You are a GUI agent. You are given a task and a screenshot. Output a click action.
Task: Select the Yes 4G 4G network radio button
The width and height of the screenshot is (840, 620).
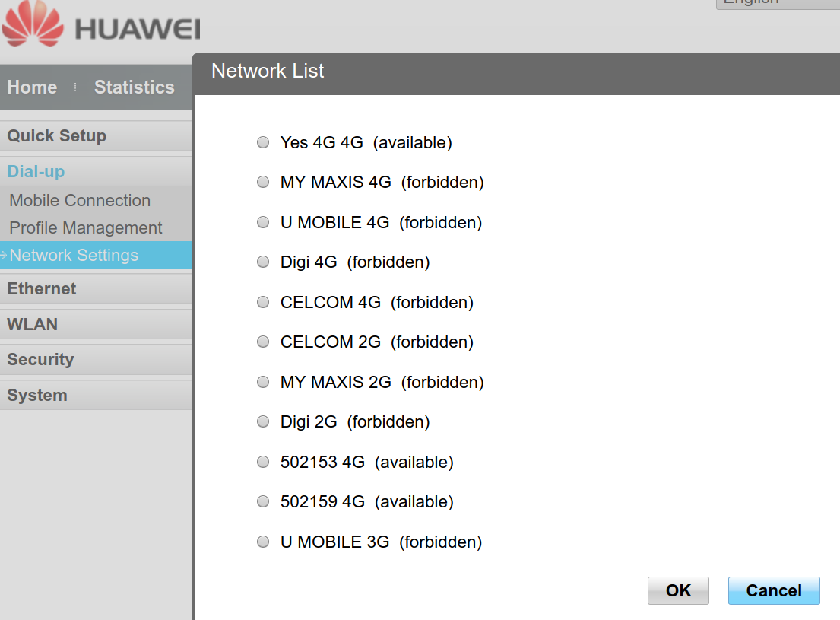pyautogui.click(x=263, y=142)
